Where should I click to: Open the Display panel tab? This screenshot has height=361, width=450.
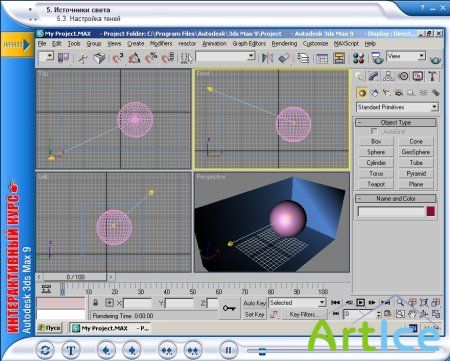[418, 76]
